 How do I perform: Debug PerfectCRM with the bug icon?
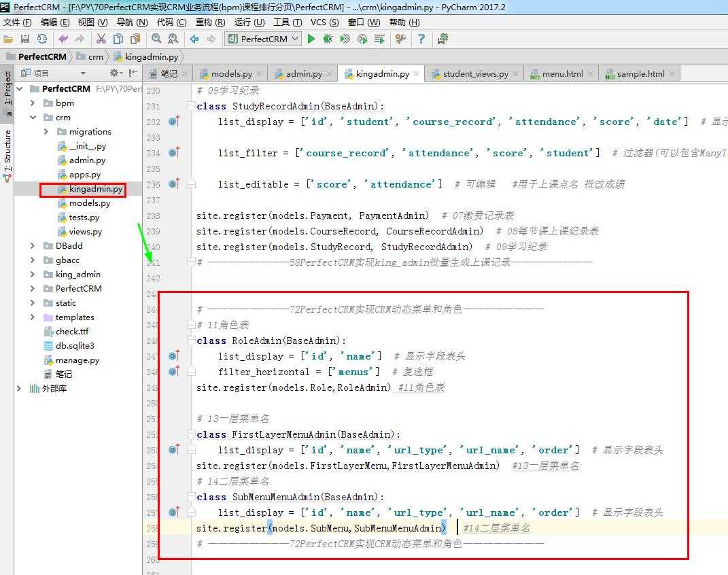pos(328,39)
